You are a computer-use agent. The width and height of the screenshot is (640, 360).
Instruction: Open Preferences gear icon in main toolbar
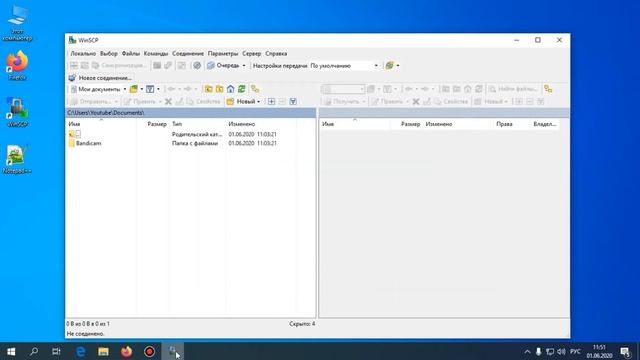click(197, 65)
